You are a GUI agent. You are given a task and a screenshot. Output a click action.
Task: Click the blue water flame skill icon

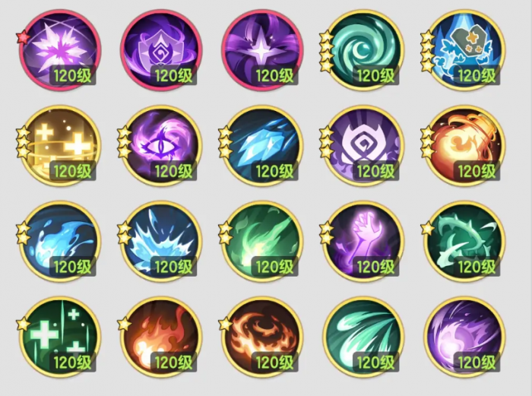[60, 242]
